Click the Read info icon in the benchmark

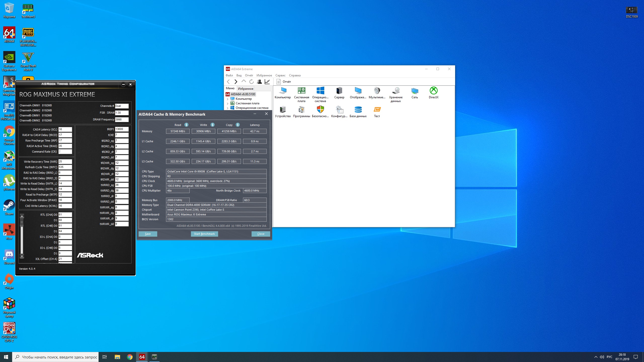pyautogui.click(x=186, y=125)
